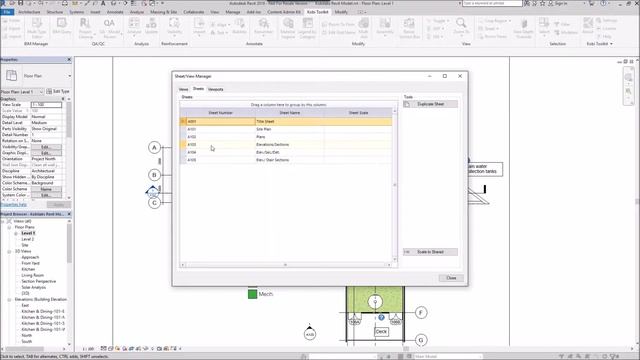This screenshot has height=360, width=640.
Task: Open the Architecture ribbon tab
Action: point(29,12)
